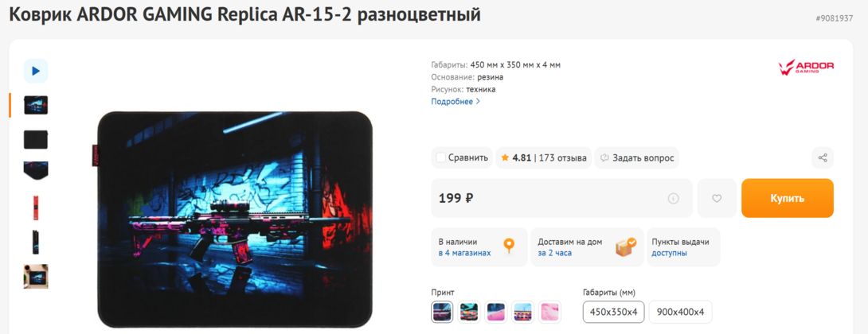Check the Сравнить checkbox
Viewport: 868px width, 334px height.
[440, 157]
